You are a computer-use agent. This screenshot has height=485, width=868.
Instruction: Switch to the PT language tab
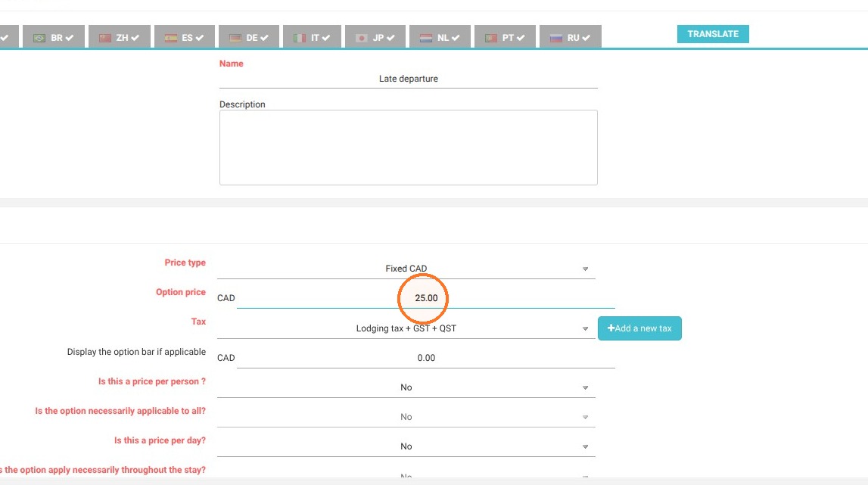point(505,37)
